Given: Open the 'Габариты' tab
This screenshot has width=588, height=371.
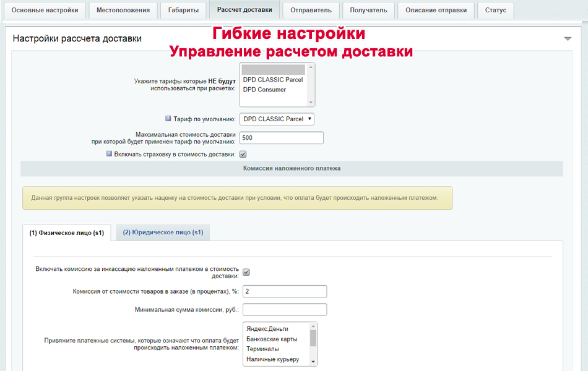Looking at the screenshot, I should tap(183, 10).
